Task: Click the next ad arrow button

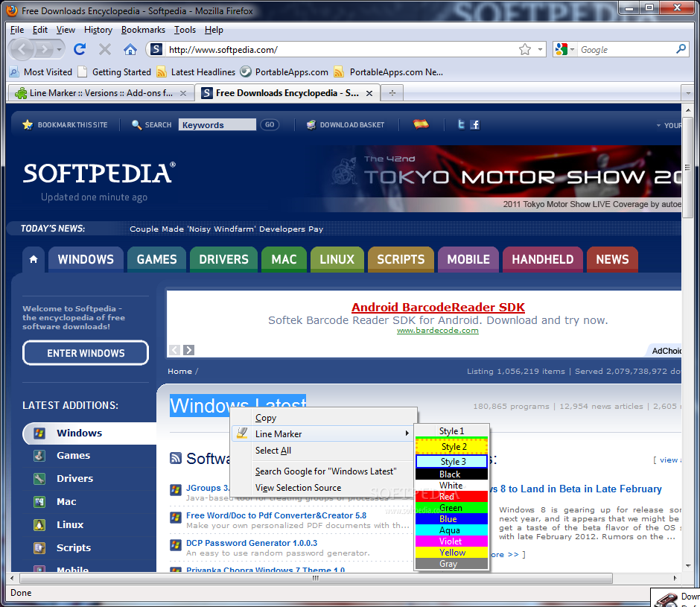Action: tap(189, 350)
